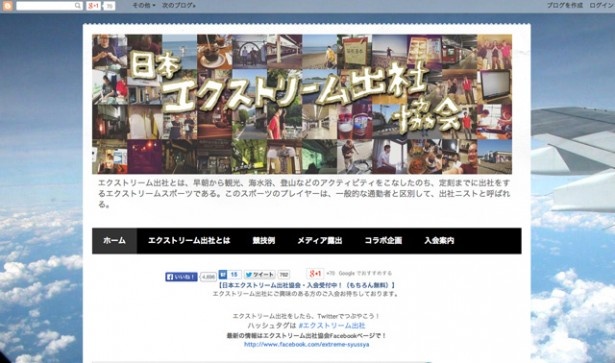Image resolution: width=615 pixels, height=363 pixels.
Task: Click the blog description paragraph text
Action: [x=304, y=194]
